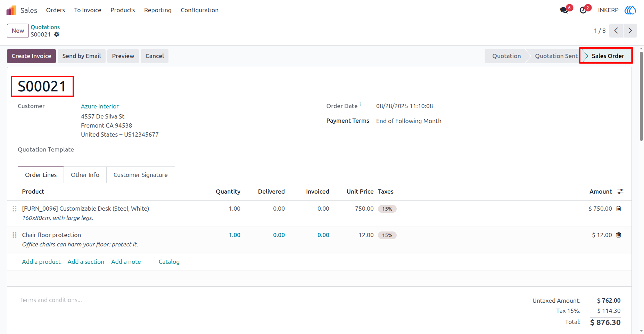Open the gear actions menu beside S00021
The height and width of the screenshot is (334, 644).
pos(57,34)
